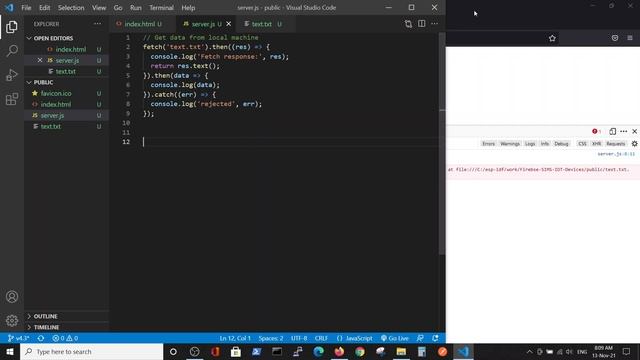Change encoding via UTF-8 status item

click(x=299, y=338)
